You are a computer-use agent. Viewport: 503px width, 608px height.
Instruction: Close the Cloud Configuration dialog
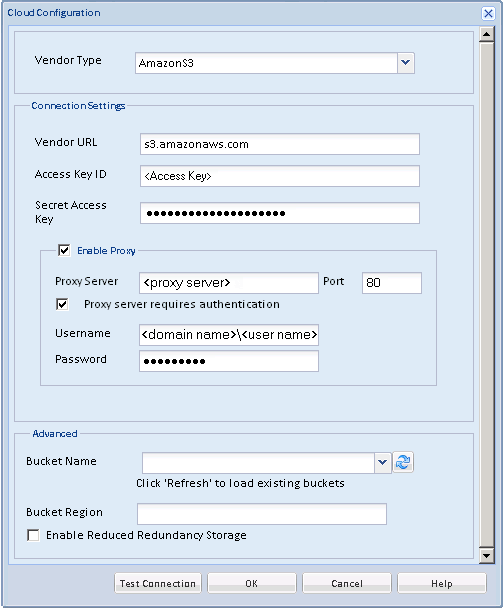coord(488,14)
